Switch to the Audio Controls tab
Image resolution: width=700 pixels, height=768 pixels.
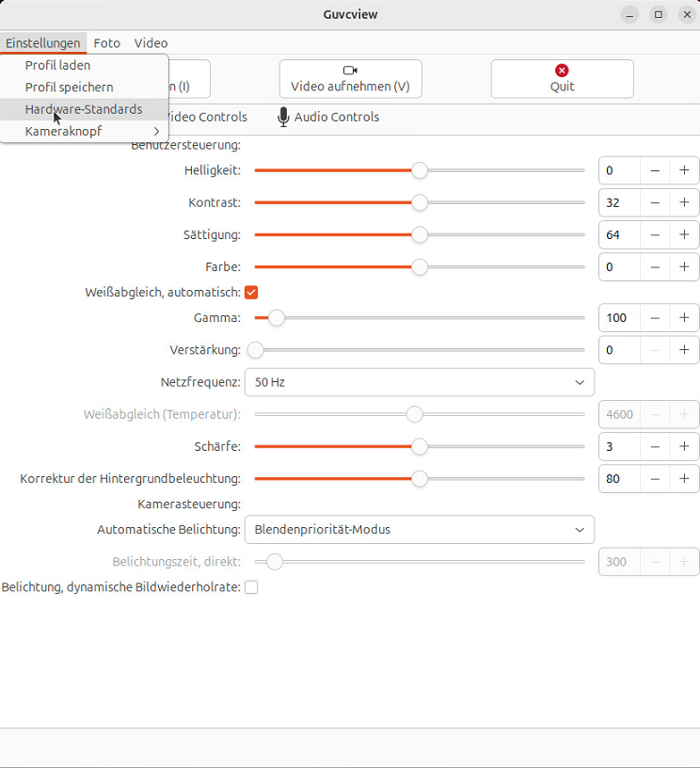[328, 117]
